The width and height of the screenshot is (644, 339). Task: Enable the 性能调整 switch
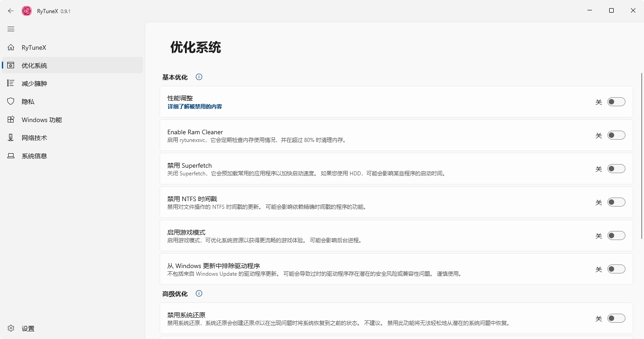pos(616,102)
